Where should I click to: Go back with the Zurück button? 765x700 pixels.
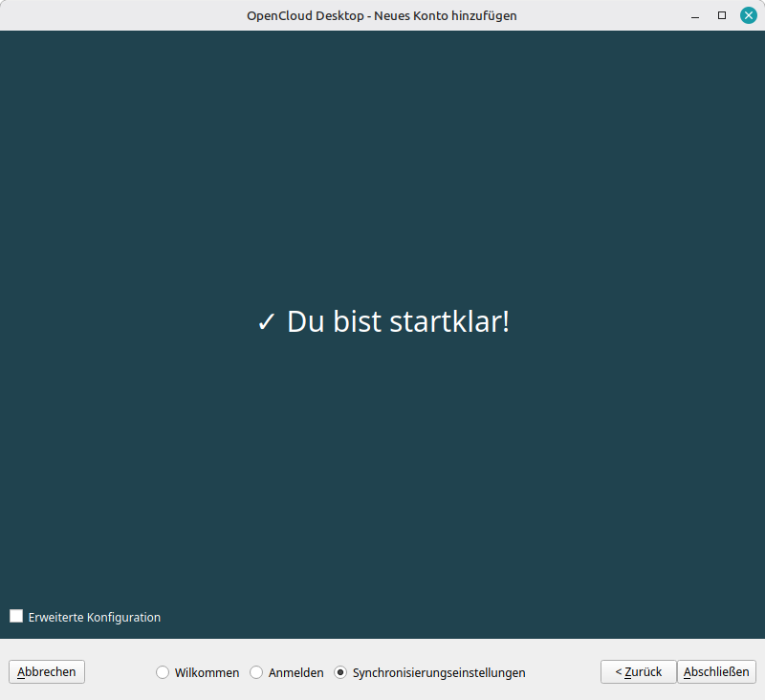[x=638, y=672]
